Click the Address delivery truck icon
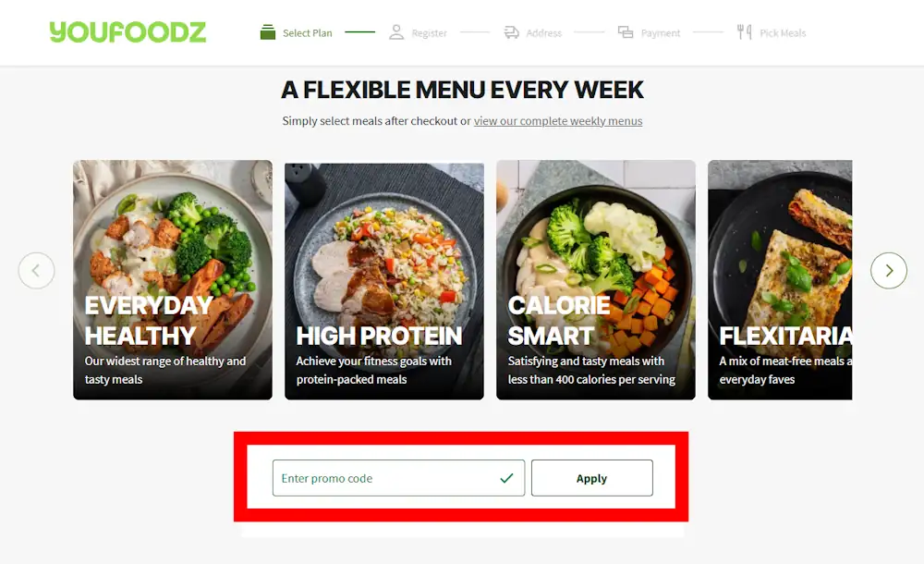The height and width of the screenshot is (564, 924). [512, 32]
